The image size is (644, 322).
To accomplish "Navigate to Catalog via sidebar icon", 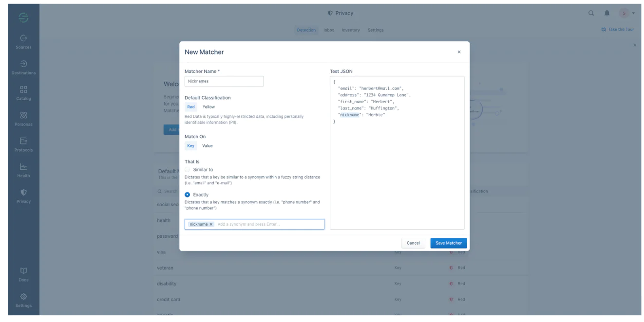I will tap(23, 95).
